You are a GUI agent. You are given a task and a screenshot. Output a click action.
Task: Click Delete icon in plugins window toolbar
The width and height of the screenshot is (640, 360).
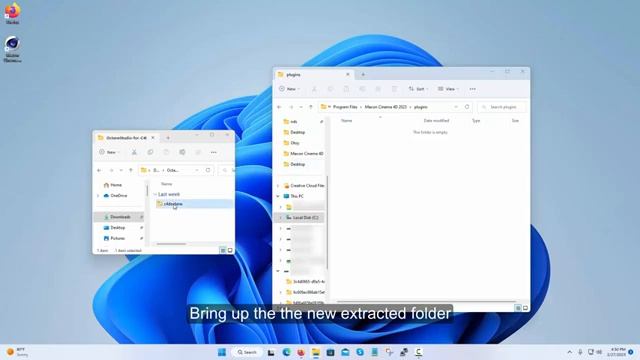(x=394, y=89)
